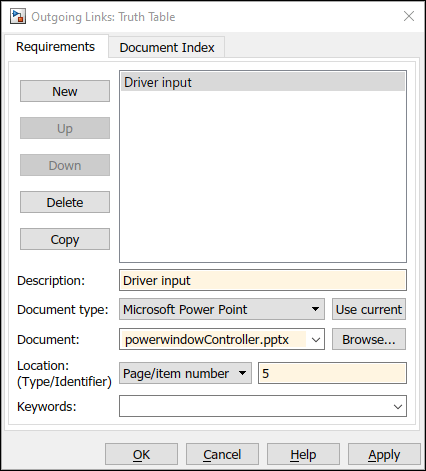Open the Document Index tab

point(167,47)
